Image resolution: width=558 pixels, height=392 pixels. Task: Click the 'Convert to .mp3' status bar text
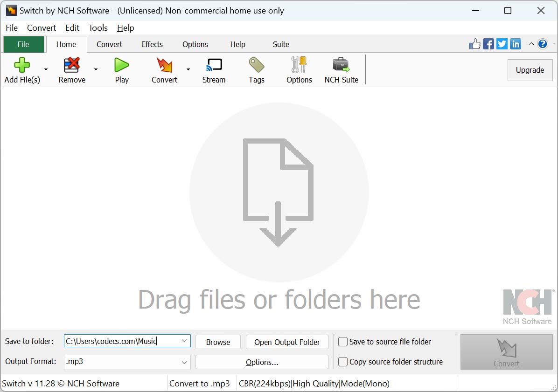[200, 384]
